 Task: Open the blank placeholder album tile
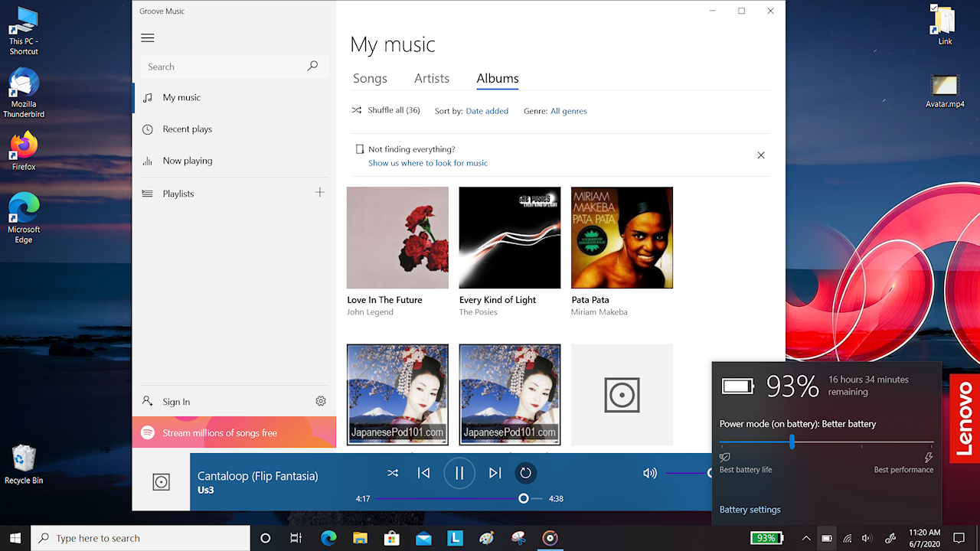[x=622, y=395]
